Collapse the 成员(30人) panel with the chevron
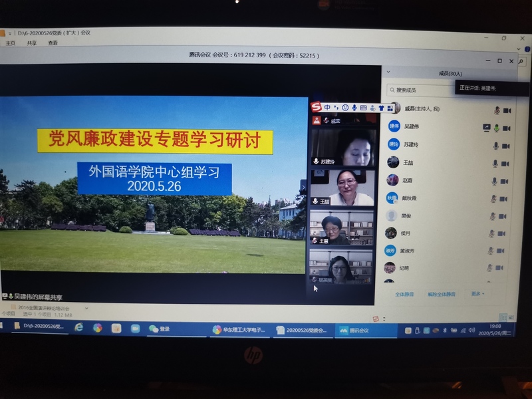The height and width of the screenshot is (399, 532). pos(388,73)
